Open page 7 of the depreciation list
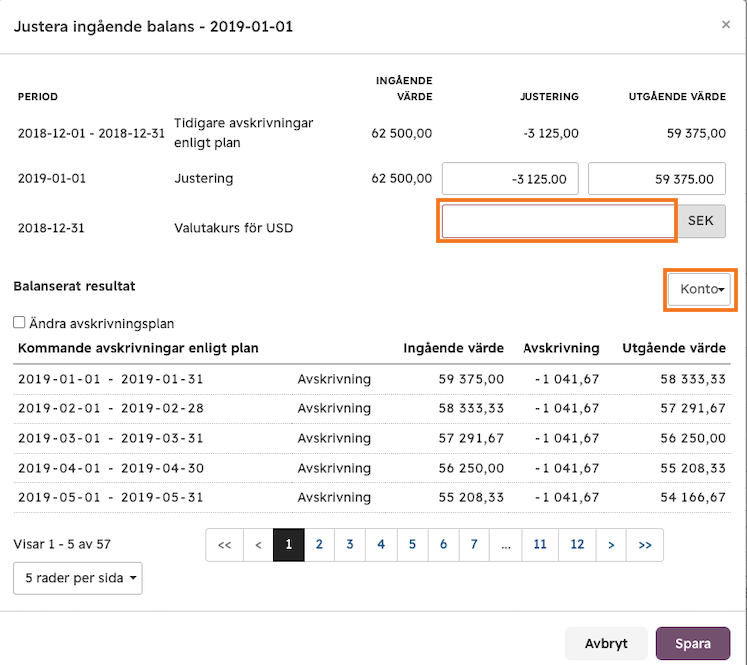The height and width of the screenshot is (665, 747). 474,544
